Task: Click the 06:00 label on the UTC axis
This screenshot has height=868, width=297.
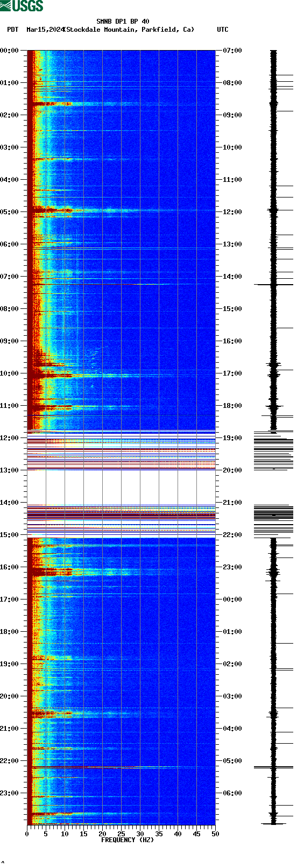Action: [x=232, y=793]
